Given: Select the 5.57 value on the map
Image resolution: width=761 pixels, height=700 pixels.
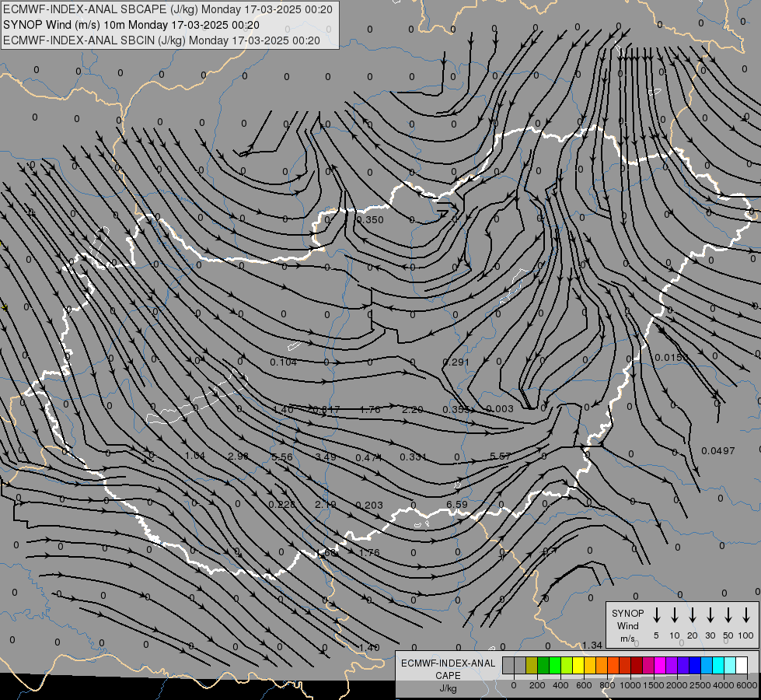Looking at the screenshot, I should point(501,456).
